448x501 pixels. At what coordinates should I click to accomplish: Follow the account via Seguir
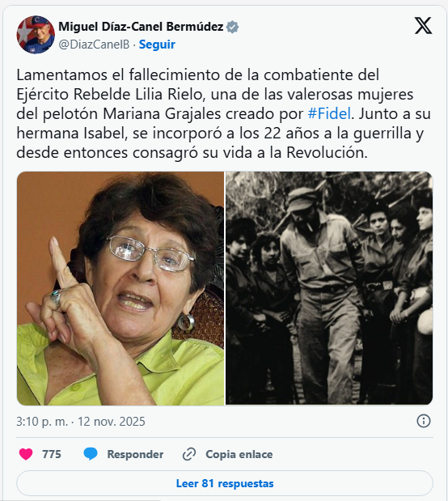pyautogui.click(x=157, y=45)
